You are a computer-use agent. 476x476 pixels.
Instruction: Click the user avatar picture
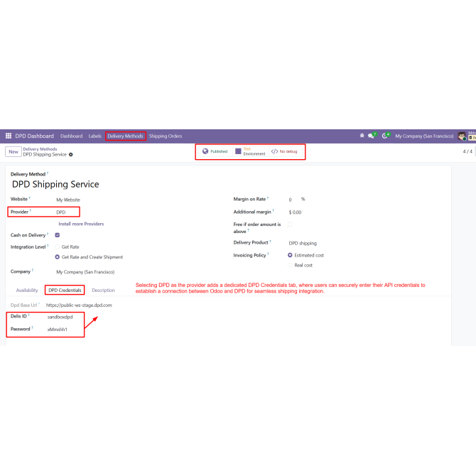tap(462, 136)
